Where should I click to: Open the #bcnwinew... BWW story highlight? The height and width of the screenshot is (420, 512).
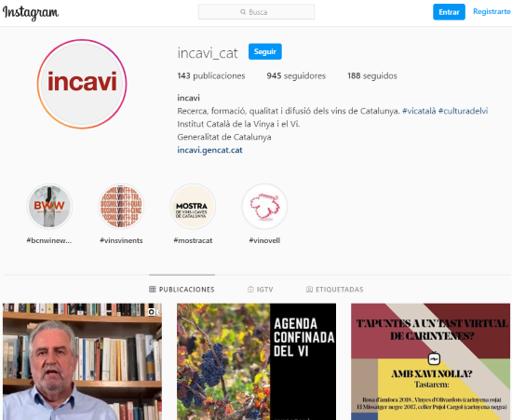point(49,206)
